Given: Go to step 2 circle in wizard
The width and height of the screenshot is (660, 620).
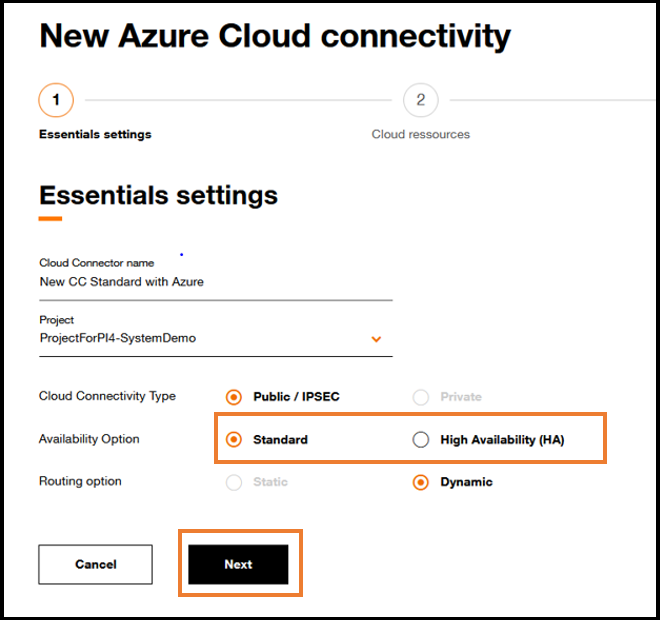Looking at the screenshot, I should coord(420,100).
